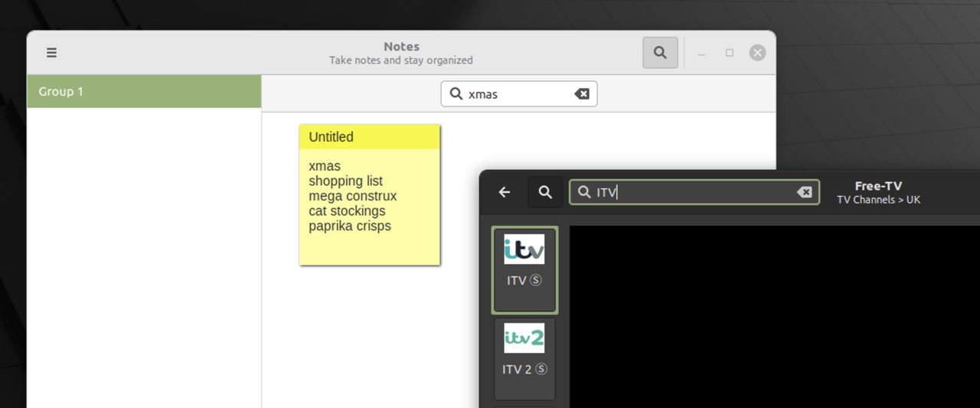Screen dimensions: 980x408
Task: Open the xmas shopping list note body
Action: [370, 207]
